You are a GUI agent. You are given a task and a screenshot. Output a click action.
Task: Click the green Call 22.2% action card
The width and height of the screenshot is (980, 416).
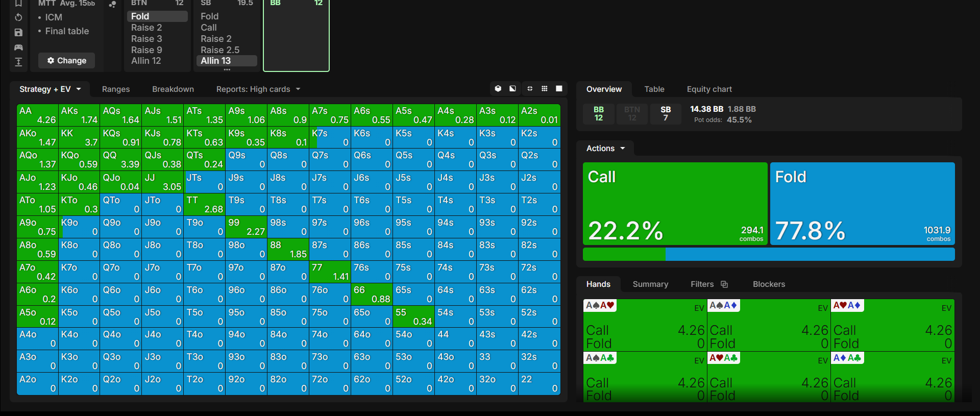pyautogui.click(x=675, y=204)
